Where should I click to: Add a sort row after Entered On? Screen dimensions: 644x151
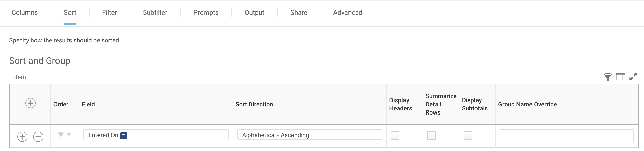point(22,137)
